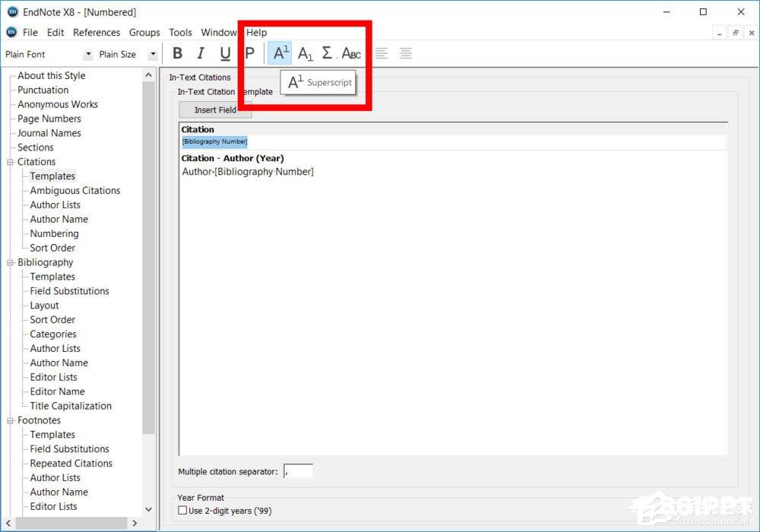Image resolution: width=760 pixels, height=532 pixels.
Task: Click the Small Caps (ABC) button
Action: pyautogui.click(x=351, y=53)
